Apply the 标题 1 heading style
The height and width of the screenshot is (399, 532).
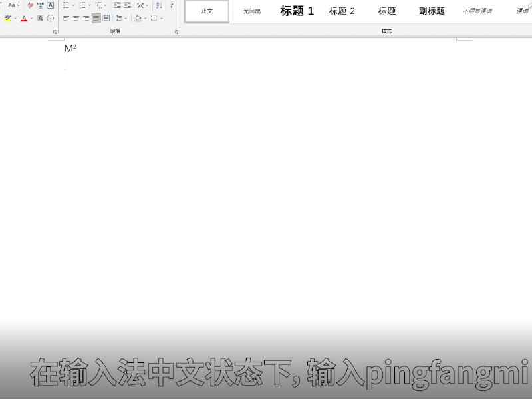(x=297, y=11)
